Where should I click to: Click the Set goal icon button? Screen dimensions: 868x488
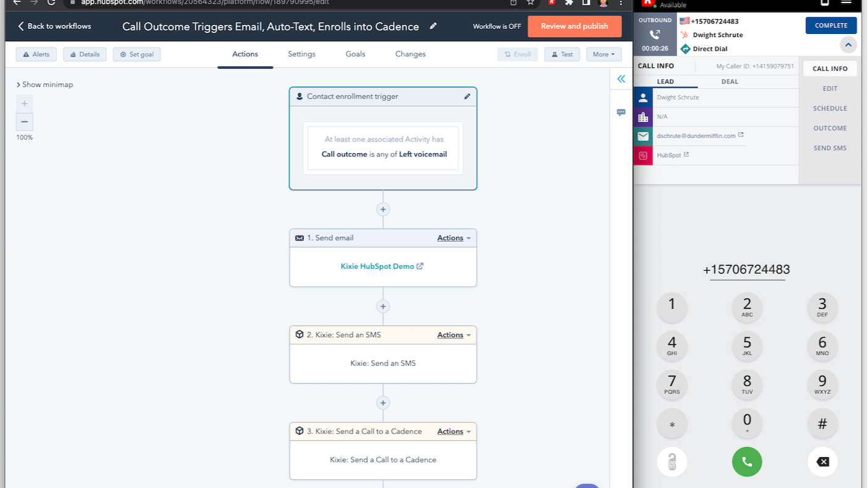[x=137, y=54]
